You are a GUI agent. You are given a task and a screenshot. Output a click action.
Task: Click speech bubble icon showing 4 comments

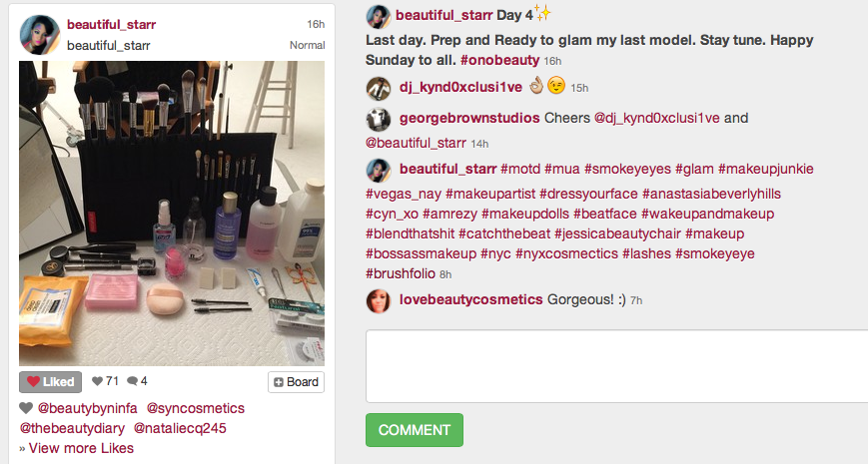click(x=132, y=381)
